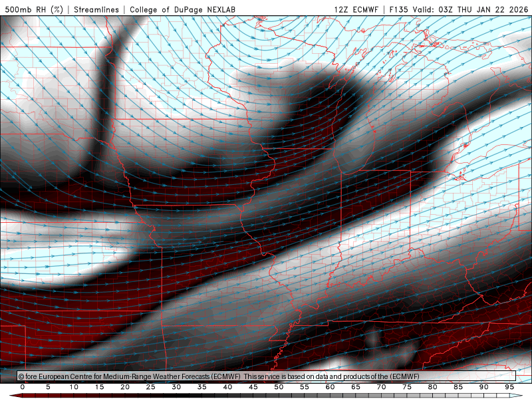This screenshot has height=399, width=532.
Task: Select the "15" color scale label
Action: (99, 387)
